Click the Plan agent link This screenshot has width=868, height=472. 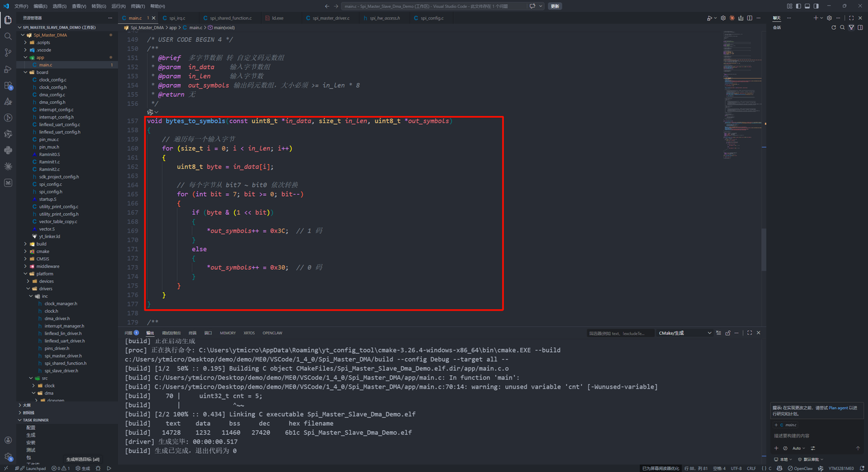pyautogui.click(x=837, y=408)
